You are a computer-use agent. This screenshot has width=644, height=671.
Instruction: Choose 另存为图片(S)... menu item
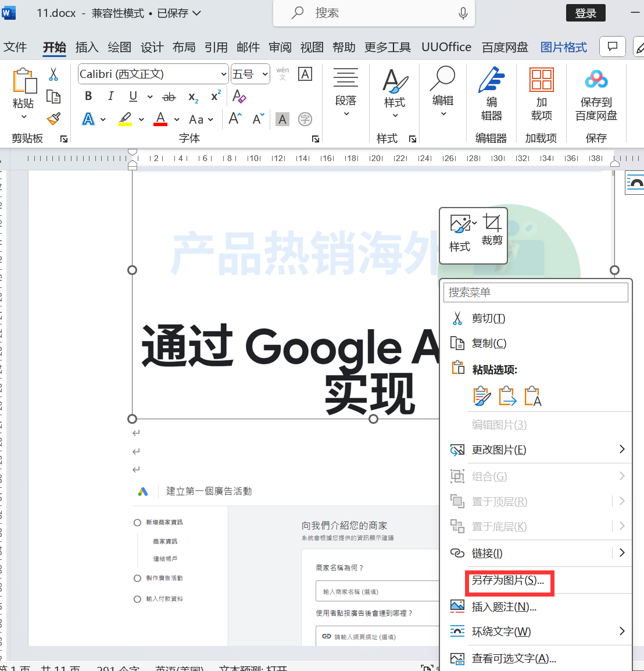(536, 580)
